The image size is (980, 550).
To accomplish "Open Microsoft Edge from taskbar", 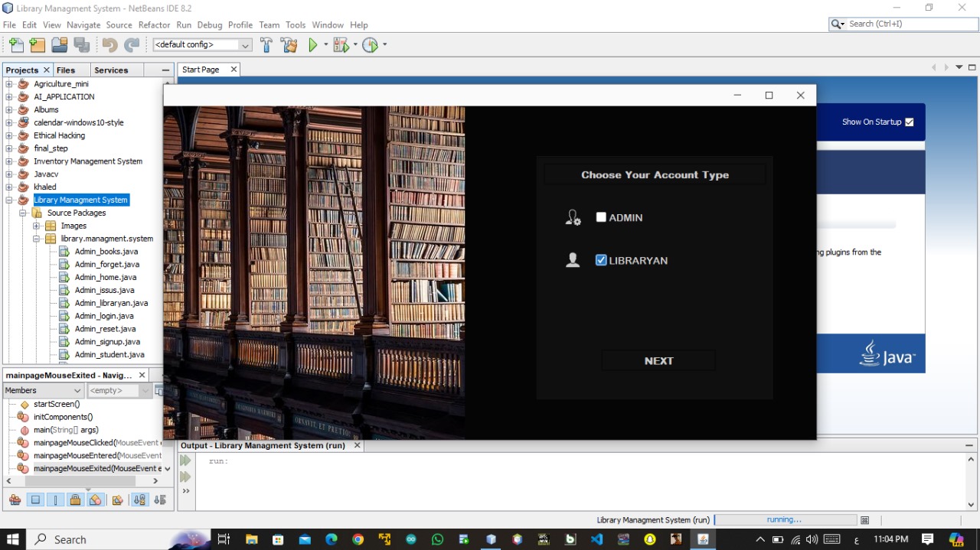I will pyautogui.click(x=332, y=539).
